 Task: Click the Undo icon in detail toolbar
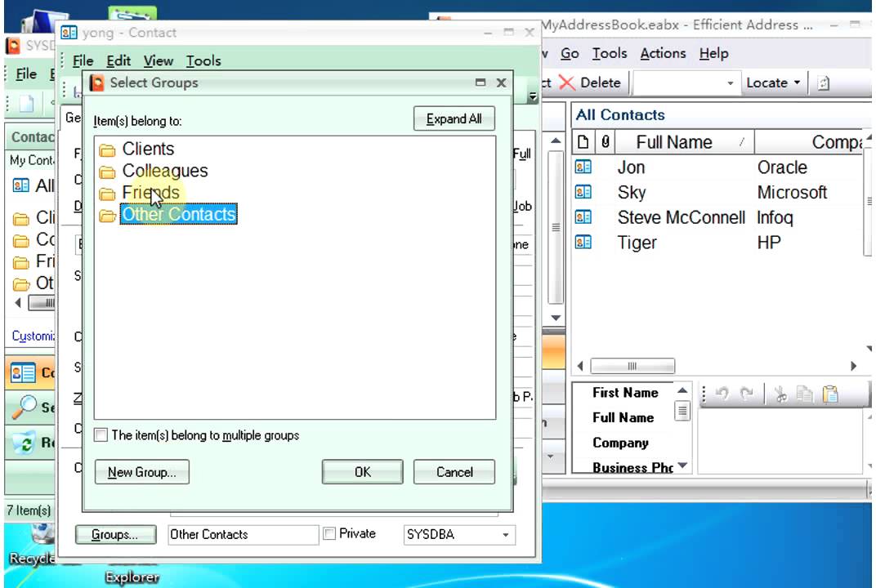[x=722, y=394]
